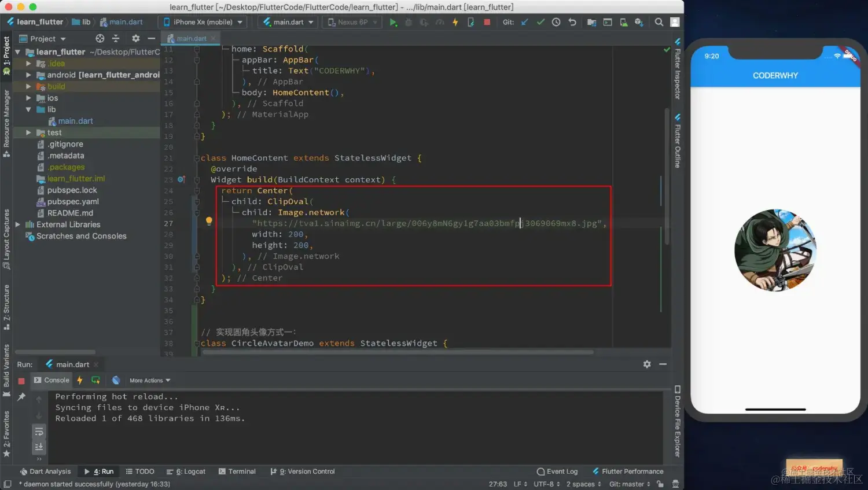Pin the Run tab with pin icon

21,397
